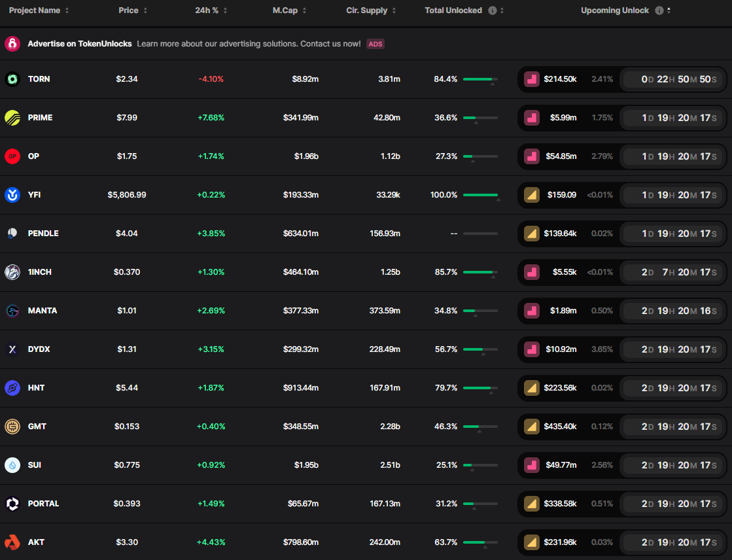Click the PRIME token logo icon
The height and width of the screenshot is (560, 732).
tap(12, 118)
